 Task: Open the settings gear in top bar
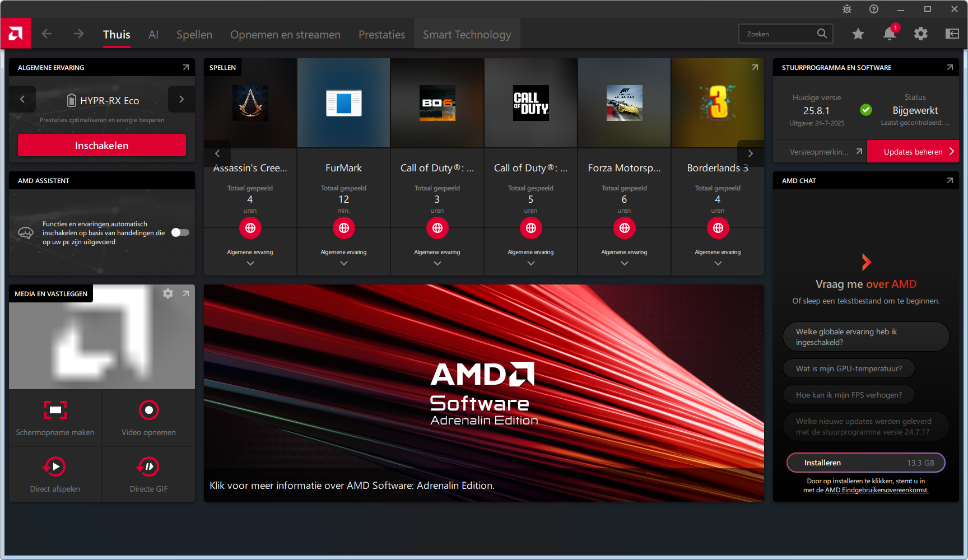click(x=920, y=34)
